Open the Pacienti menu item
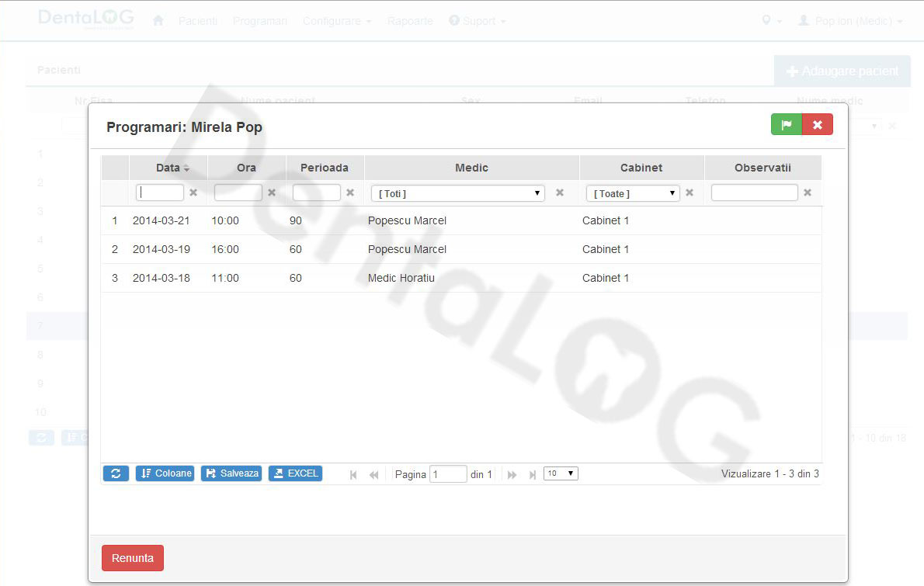 198,21
